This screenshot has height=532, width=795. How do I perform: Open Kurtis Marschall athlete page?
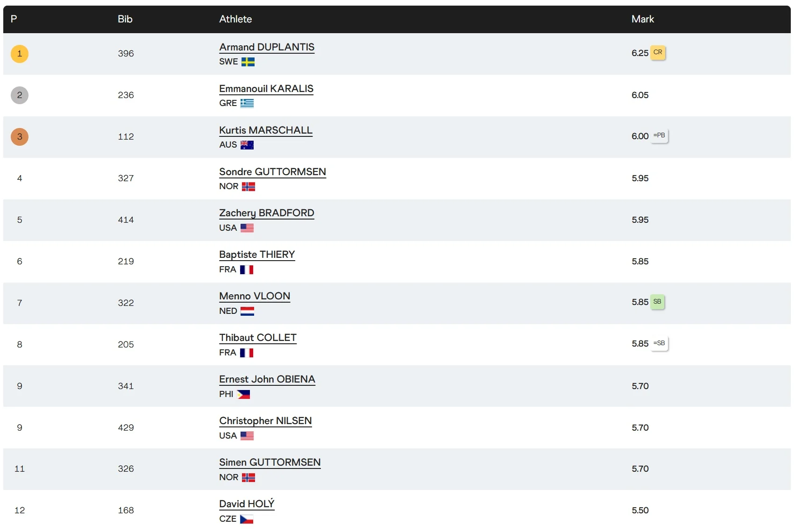(x=266, y=130)
